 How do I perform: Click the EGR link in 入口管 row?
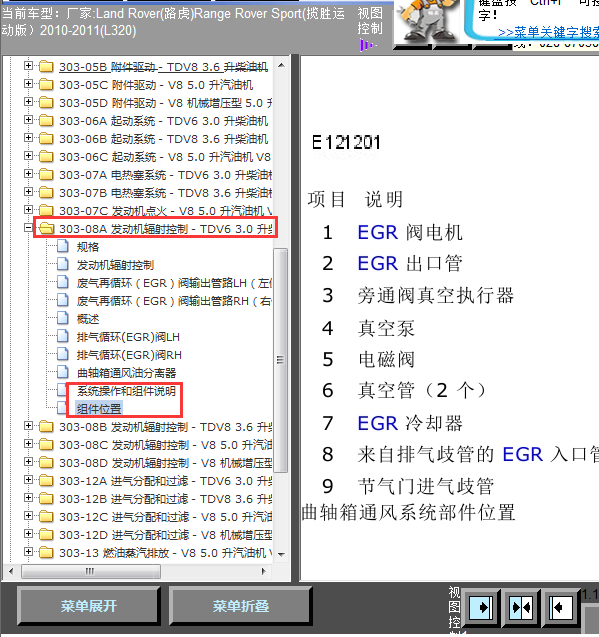point(523,454)
